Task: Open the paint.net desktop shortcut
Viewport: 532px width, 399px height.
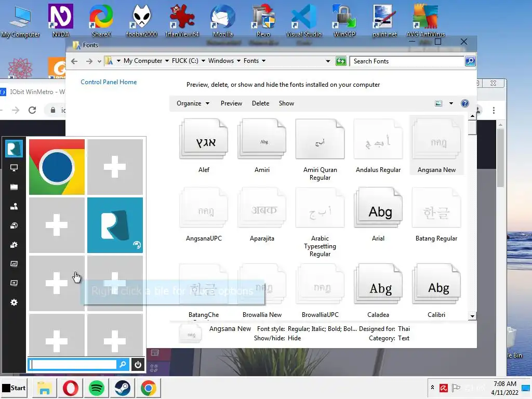Action: (384, 20)
